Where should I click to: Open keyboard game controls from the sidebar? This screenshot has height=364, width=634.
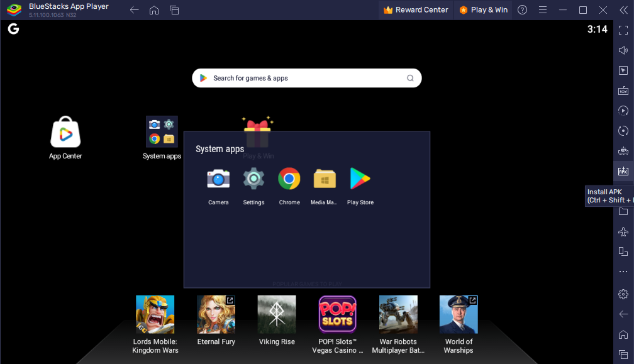[623, 91]
